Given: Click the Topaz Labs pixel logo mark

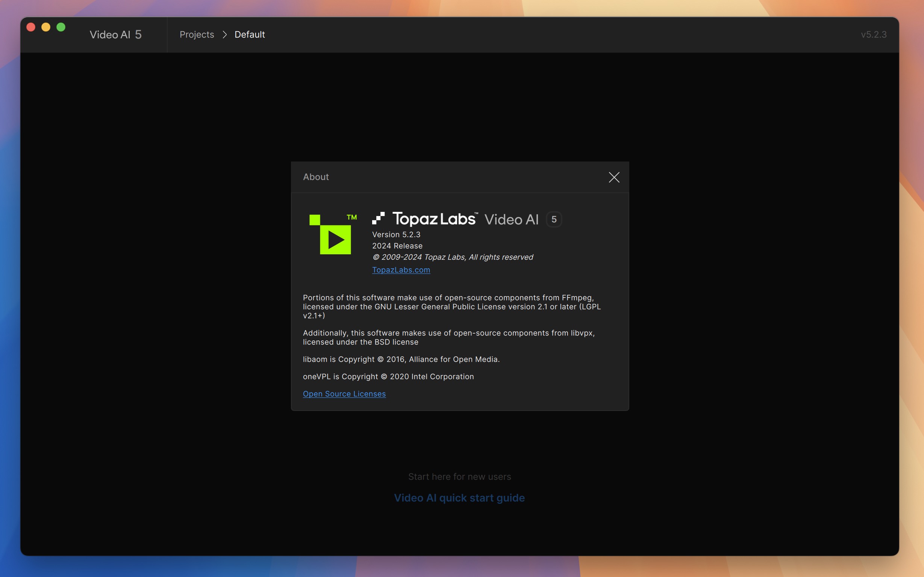Looking at the screenshot, I should tap(378, 218).
